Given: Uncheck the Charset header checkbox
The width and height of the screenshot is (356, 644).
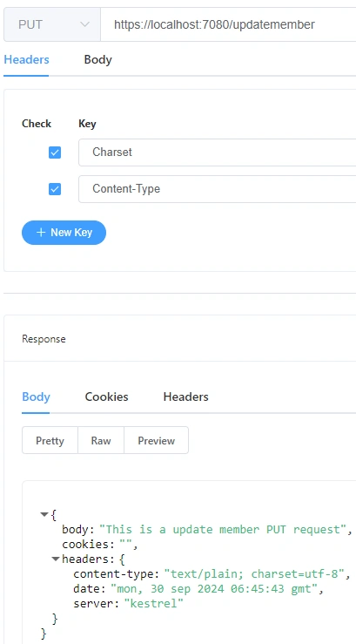Looking at the screenshot, I should pyautogui.click(x=55, y=153).
